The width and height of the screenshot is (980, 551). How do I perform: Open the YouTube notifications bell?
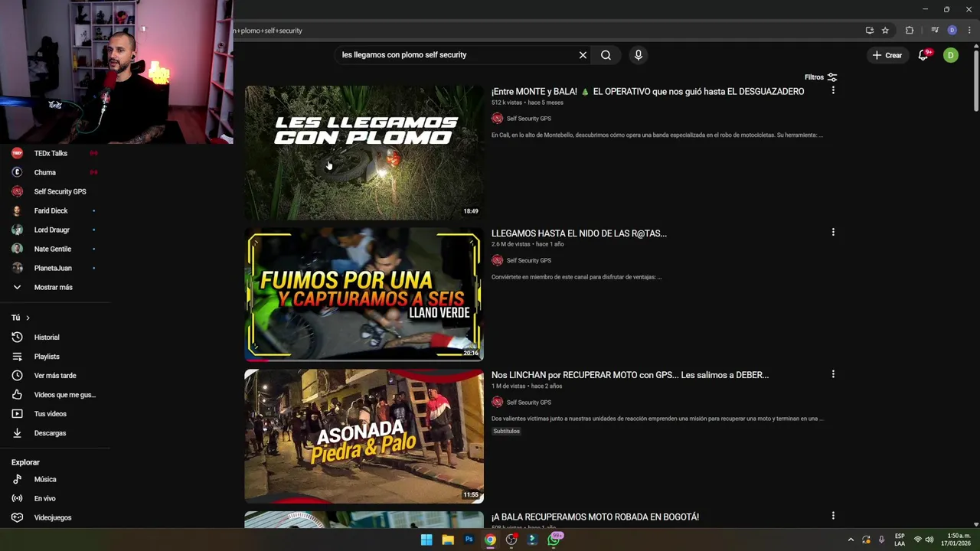(923, 55)
